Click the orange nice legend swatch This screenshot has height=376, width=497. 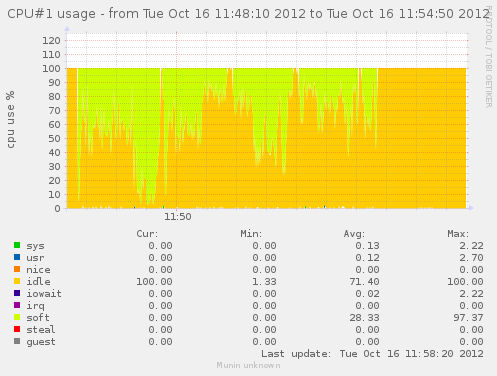coord(17,269)
